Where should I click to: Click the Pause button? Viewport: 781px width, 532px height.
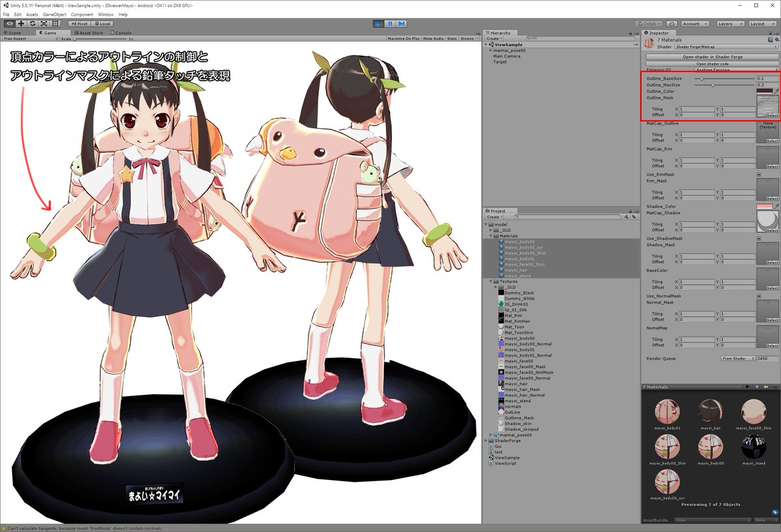coord(390,23)
